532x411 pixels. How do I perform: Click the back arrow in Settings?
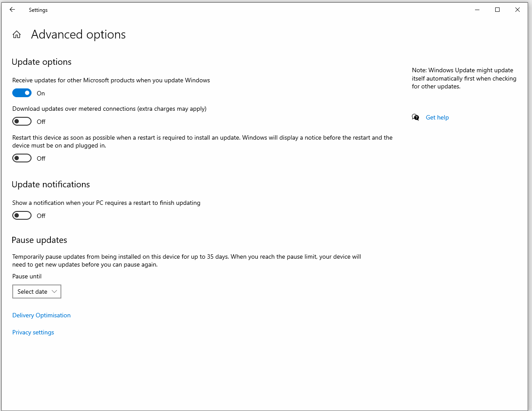[12, 10]
